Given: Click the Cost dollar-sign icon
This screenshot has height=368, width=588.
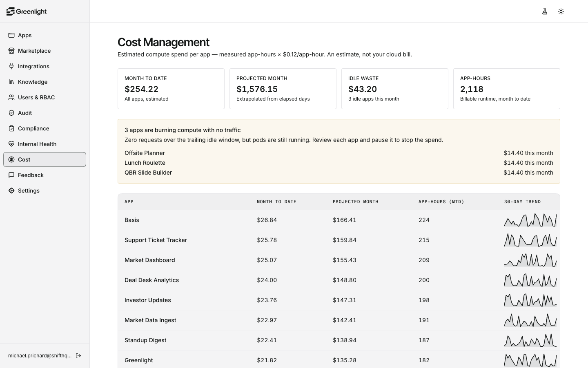Looking at the screenshot, I should (x=11, y=159).
